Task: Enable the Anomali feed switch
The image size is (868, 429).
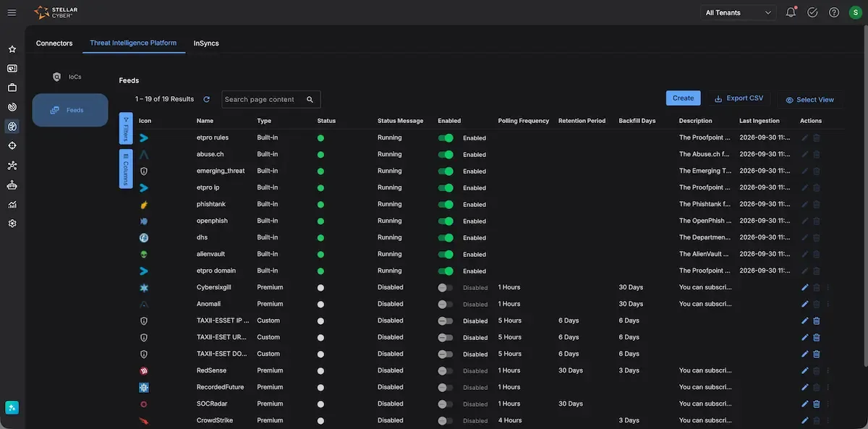Action: [x=446, y=304]
